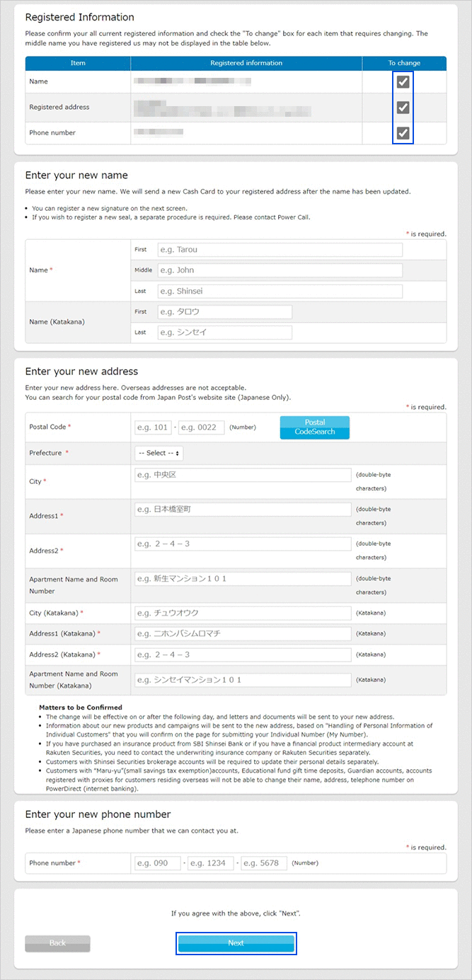Uncheck the Name 'To change' checkbox
The image size is (472, 980).
click(403, 82)
